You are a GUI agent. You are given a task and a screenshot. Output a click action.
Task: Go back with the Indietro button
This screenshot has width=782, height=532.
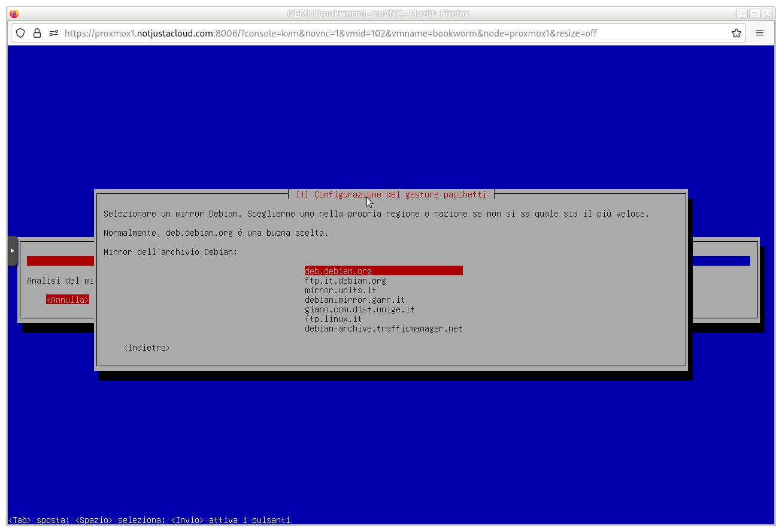pyautogui.click(x=147, y=348)
